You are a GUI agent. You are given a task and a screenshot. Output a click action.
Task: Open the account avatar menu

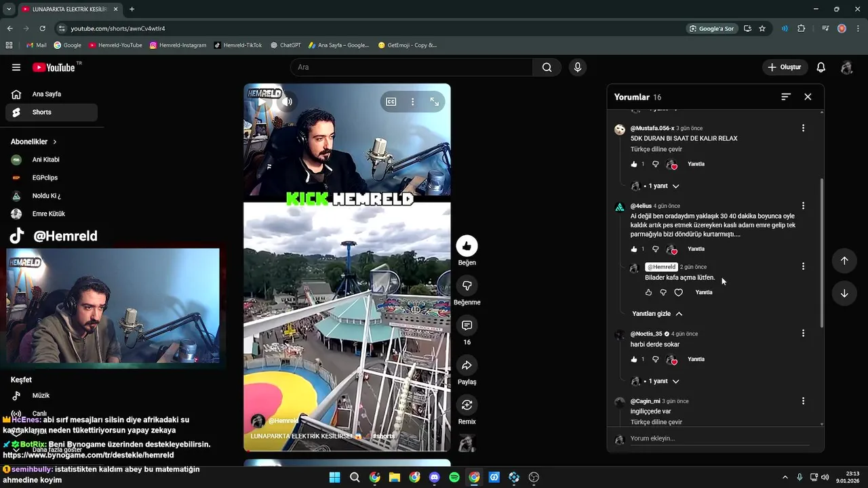[x=846, y=67]
